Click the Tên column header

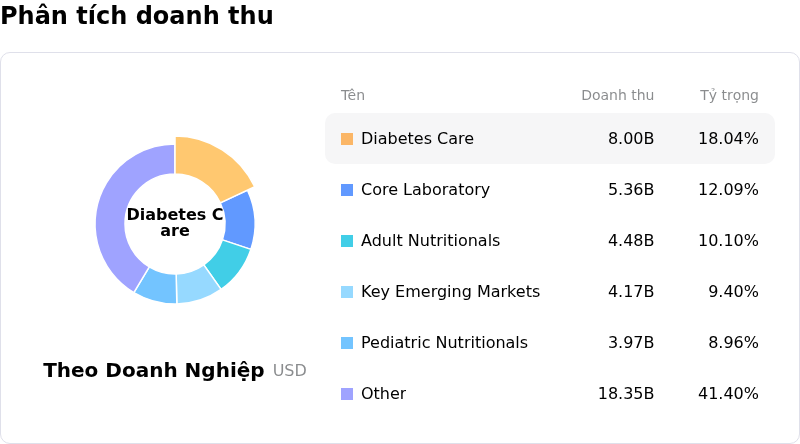tap(353, 96)
